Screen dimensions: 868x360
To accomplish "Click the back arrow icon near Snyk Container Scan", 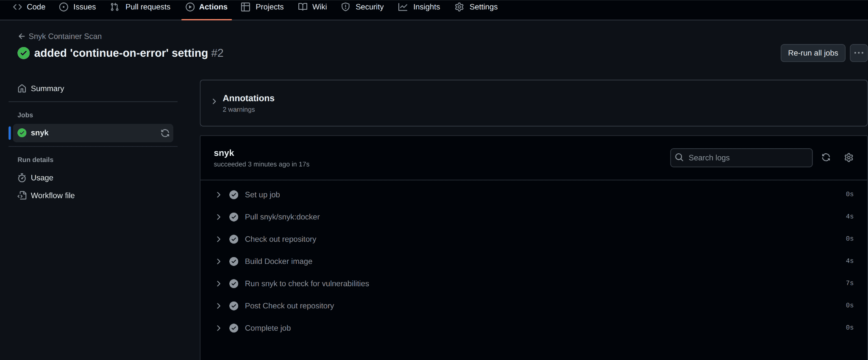I will pyautogui.click(x=22, y=36).
